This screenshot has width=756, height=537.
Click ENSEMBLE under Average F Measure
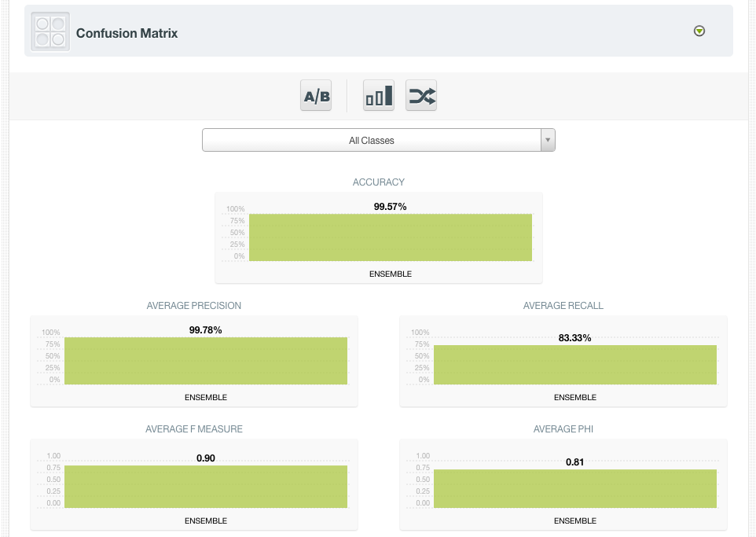point(206,520)
